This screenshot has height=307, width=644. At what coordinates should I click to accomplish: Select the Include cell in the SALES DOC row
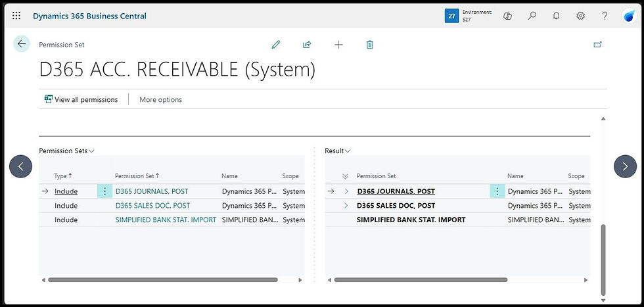point(66,206)
